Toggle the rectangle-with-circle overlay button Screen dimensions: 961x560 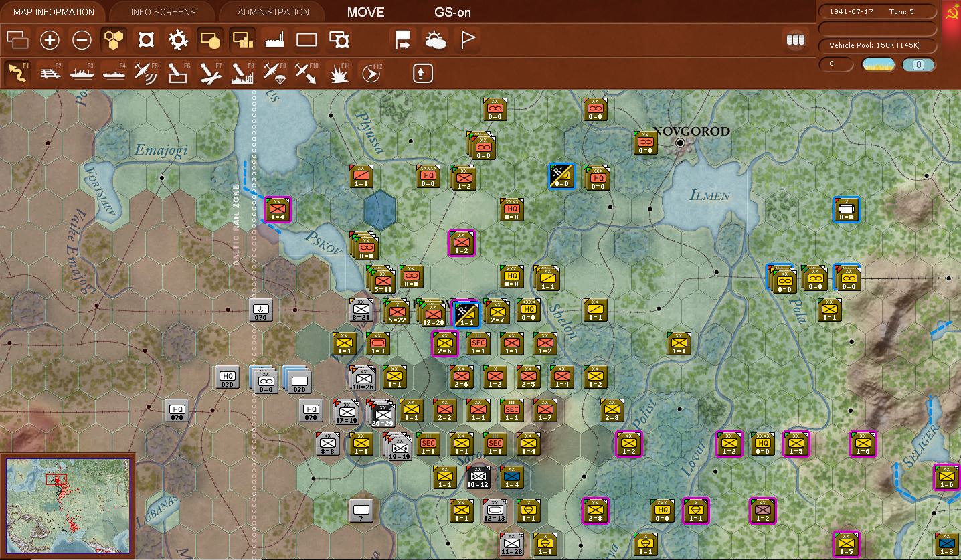point(210,40)
